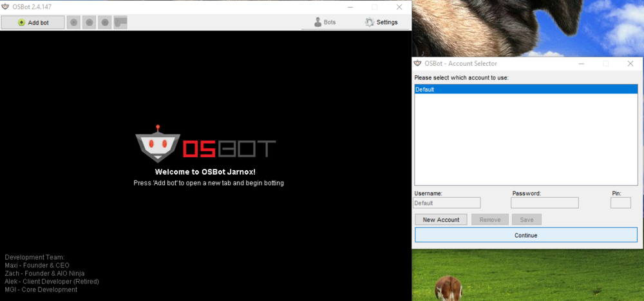644x301 pixels.
Task: Focus the Password input field
Action: pos(545,203)
